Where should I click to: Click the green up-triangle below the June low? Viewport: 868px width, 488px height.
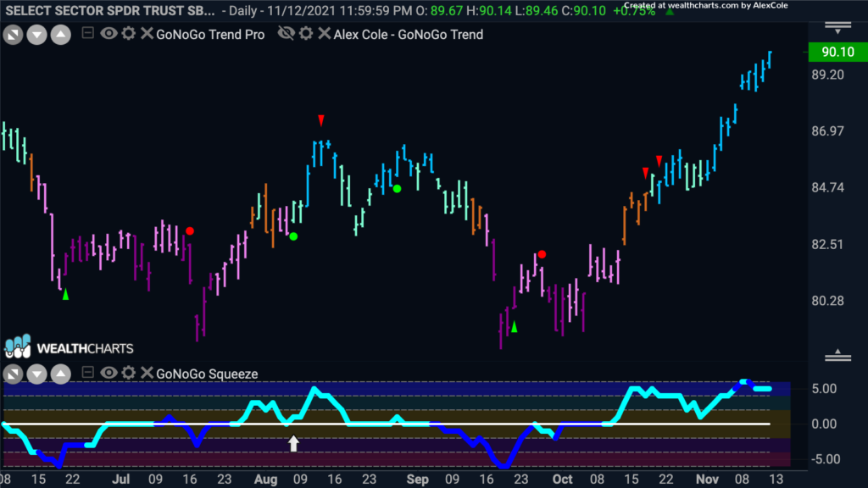65,294
